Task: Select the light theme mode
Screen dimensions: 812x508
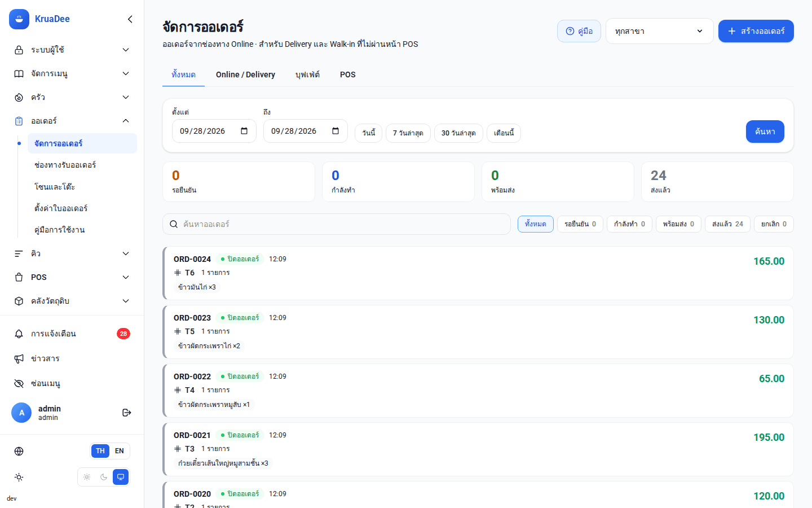Action: 87,477
